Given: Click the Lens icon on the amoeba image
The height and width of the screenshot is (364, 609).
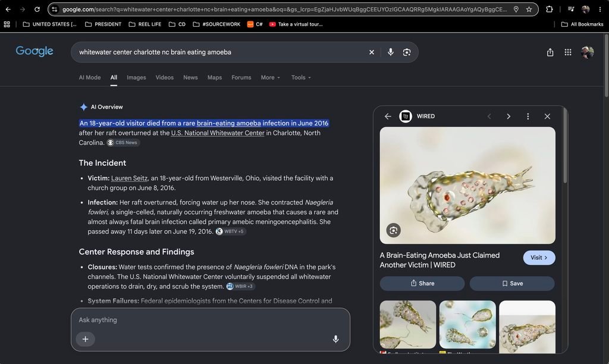Looking at the screenshot, I should [x=394, y=230].
